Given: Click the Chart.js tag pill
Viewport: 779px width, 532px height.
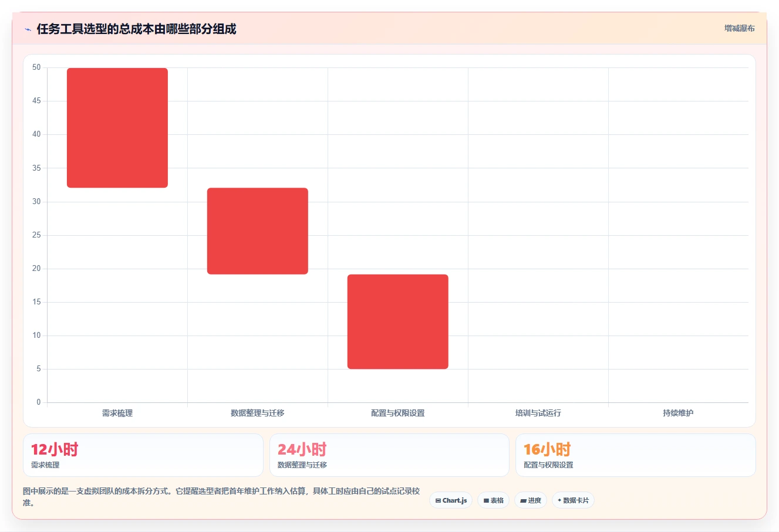Looking at the screenshot, I should [x=451, y=500].
